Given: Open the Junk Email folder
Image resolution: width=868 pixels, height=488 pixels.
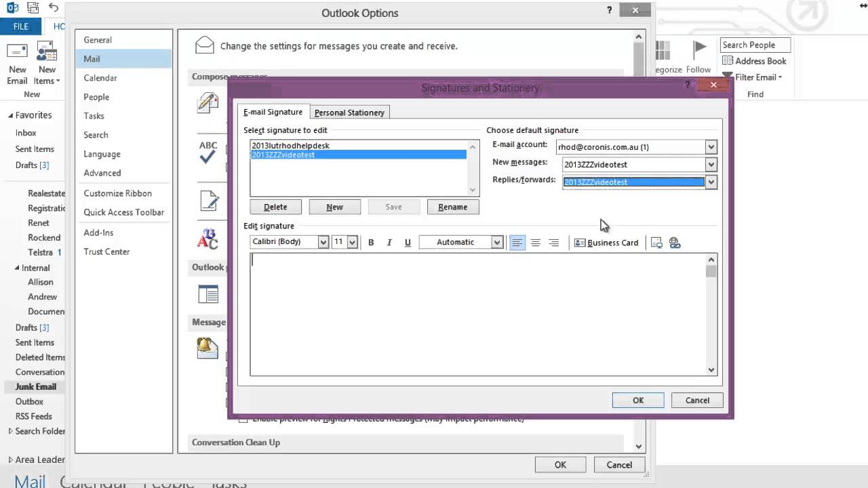Looking at the screenshot, I should click(x=36, y=386).
